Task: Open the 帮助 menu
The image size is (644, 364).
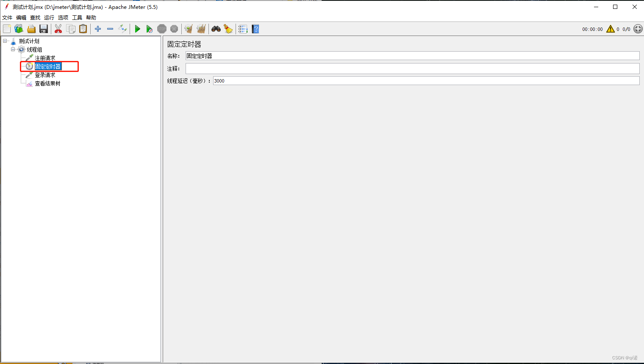Action: point(91,17)
